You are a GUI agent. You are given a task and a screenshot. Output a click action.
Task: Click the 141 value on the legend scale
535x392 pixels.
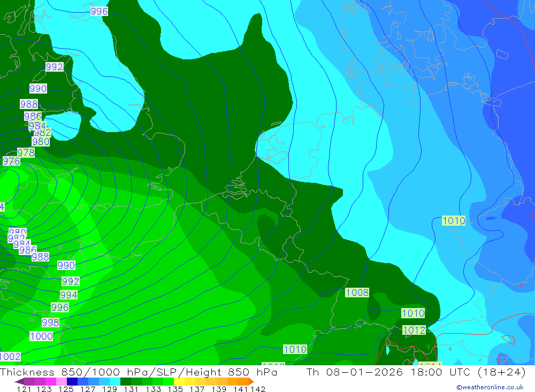[x=241, y=389]
